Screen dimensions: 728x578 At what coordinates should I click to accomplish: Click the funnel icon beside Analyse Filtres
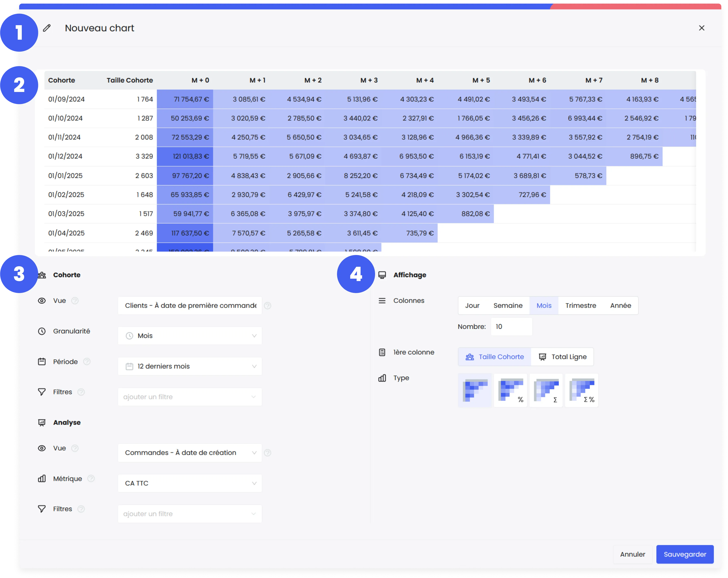click(x=42, y=509)
